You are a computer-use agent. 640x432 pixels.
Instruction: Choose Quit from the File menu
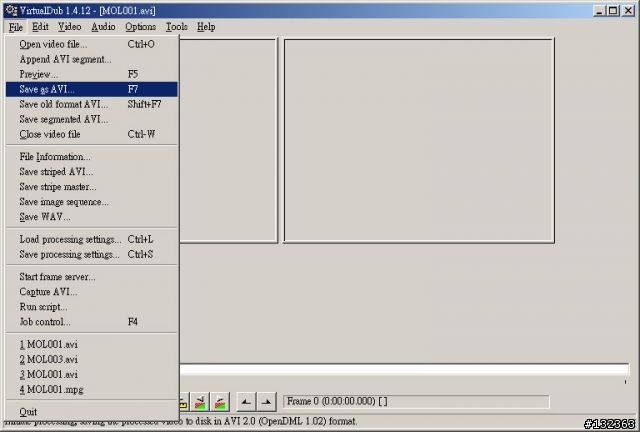click(x=92, y=412)
